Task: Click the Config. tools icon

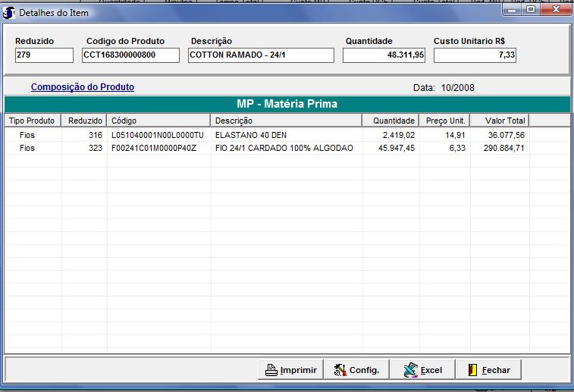Action: tap(340, 370)
